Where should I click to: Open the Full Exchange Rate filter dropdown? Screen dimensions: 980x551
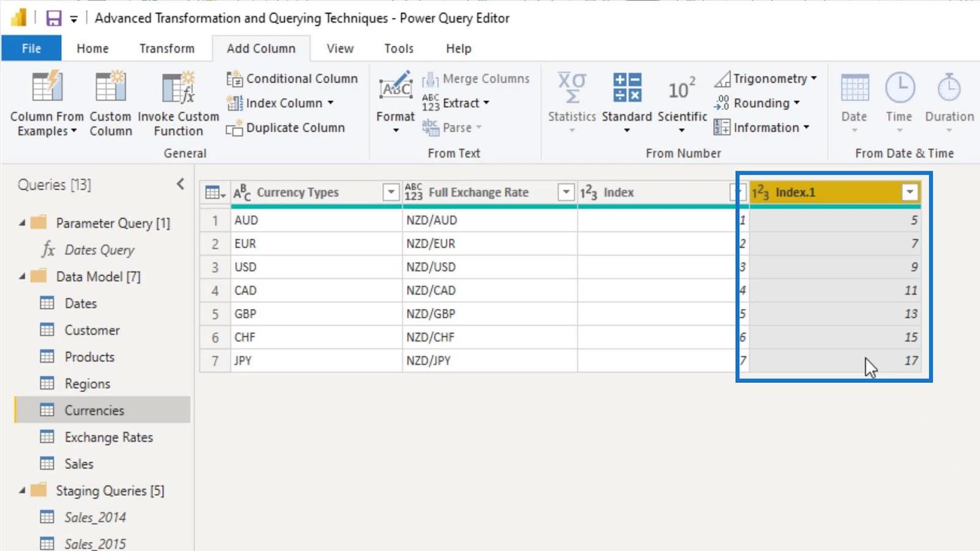tap(566, 192)
